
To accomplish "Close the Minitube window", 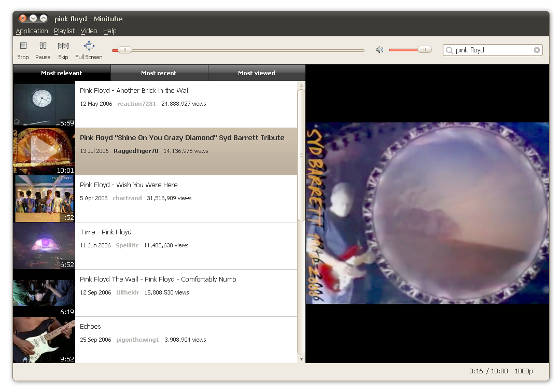I will 22,18.
